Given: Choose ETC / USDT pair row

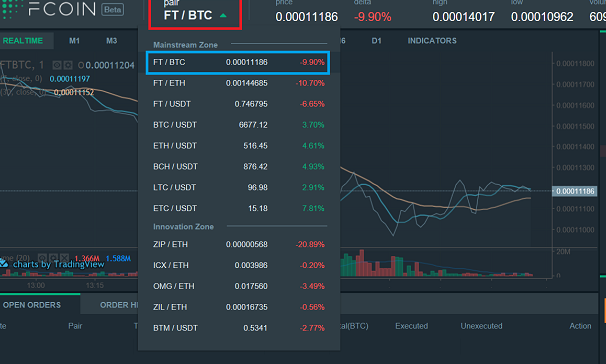Looking at the screenshot, I should [239, 208].
